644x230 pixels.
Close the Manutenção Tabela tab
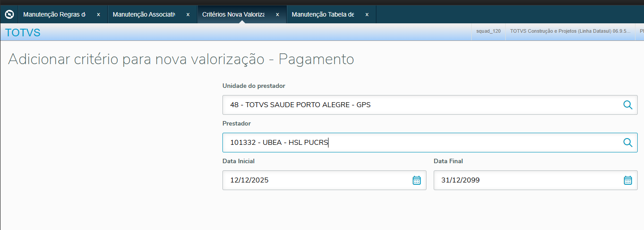[367, 14]
